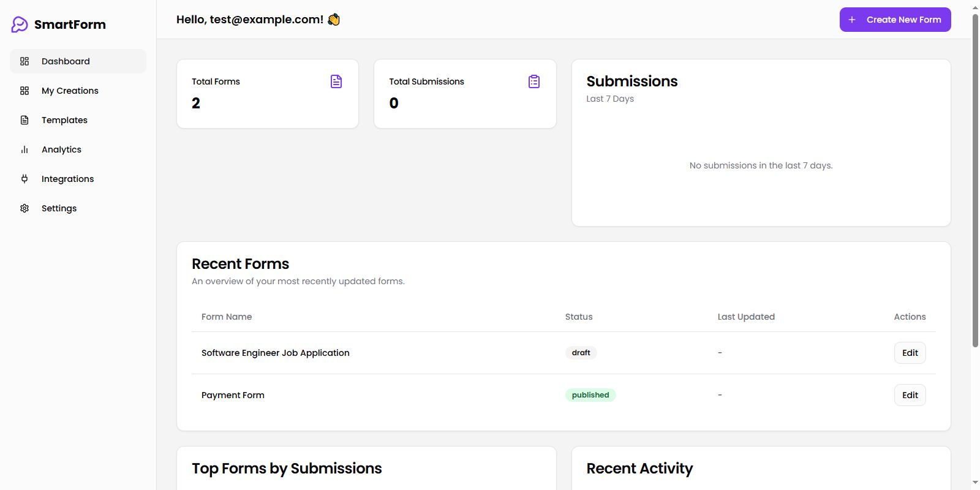
Task: Click the Analytics bar chart icon
Action: pyautogui.click(x=24, y=149)
